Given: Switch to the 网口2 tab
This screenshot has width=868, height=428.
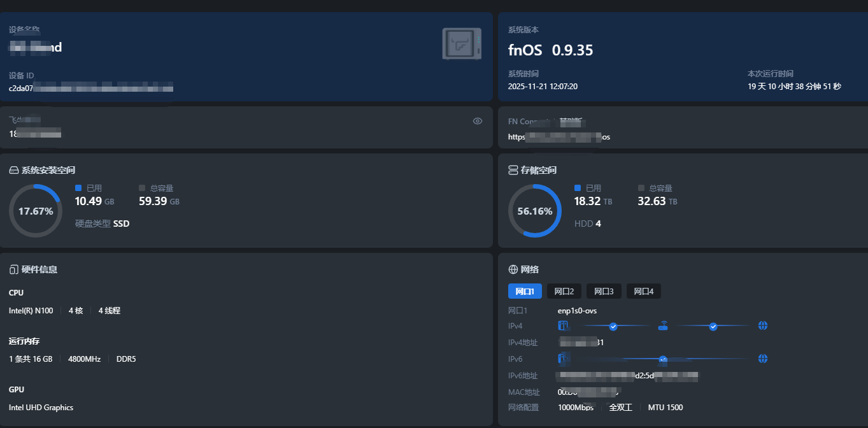Looking at the screenshot, I should [x=564, y=291].
